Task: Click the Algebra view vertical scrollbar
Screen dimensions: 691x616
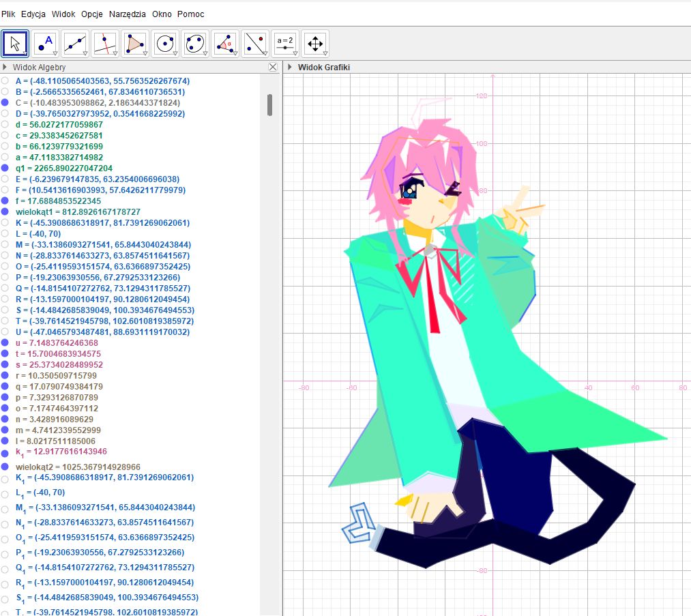Action: (x=270, y=105)
